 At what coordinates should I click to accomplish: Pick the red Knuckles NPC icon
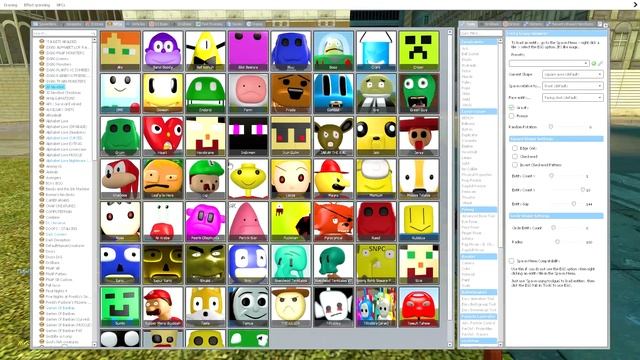pyautogui.click(x=120, y=179)
